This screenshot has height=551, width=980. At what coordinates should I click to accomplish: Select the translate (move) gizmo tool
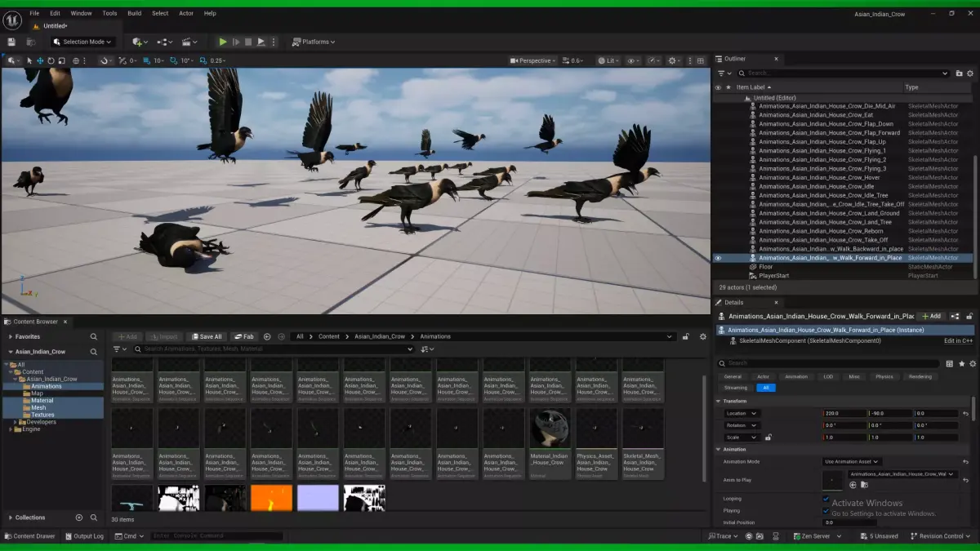(40, 60)
